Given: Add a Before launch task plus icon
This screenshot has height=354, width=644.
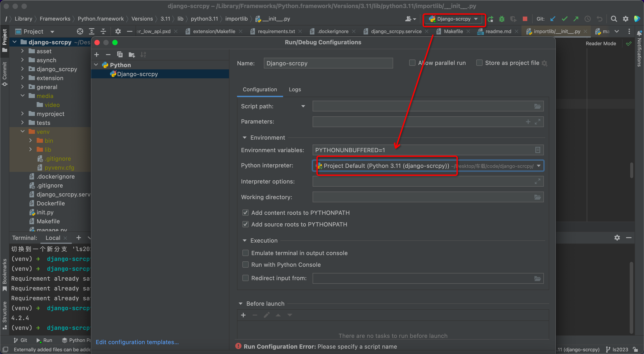Looking at the screenshot, I should tap(243, 315).
